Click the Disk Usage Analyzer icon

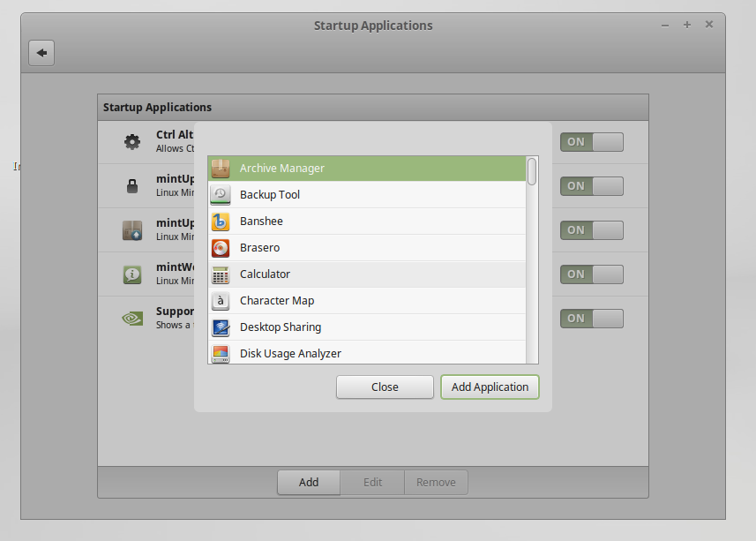click(x=221, y=354)
